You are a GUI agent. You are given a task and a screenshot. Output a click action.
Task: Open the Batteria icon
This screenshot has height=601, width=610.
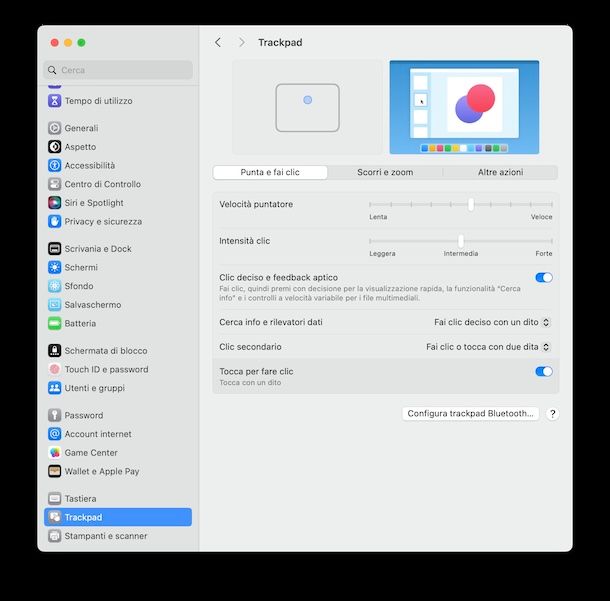[54, 323]
